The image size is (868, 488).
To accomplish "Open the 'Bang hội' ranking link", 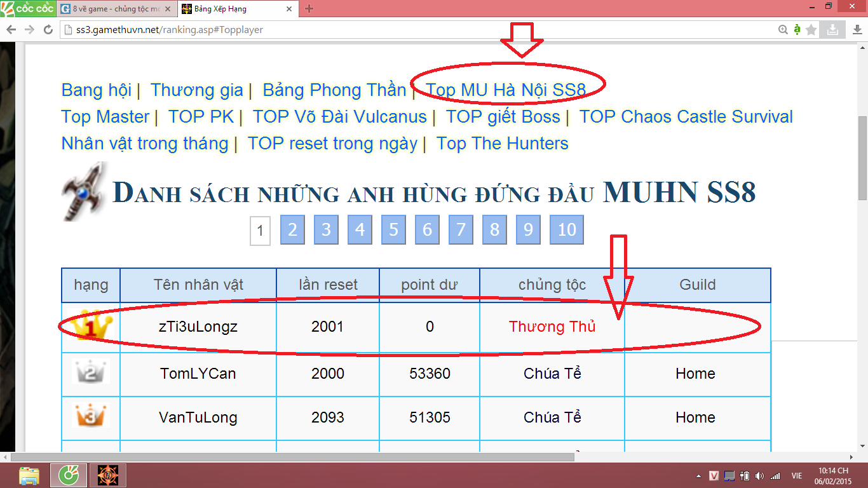I will 97,90.
